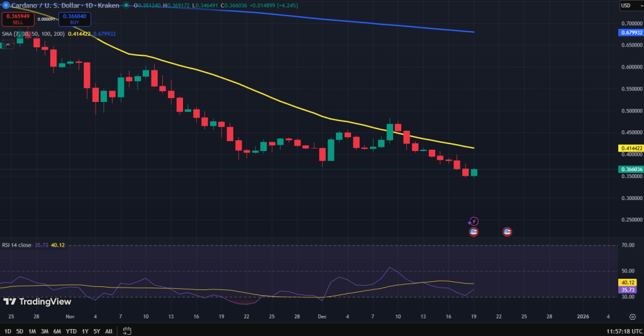This screenshot has height=336, width=644.
Task: Open chart settings gear icon at time axis
Action: coord(633,316)
